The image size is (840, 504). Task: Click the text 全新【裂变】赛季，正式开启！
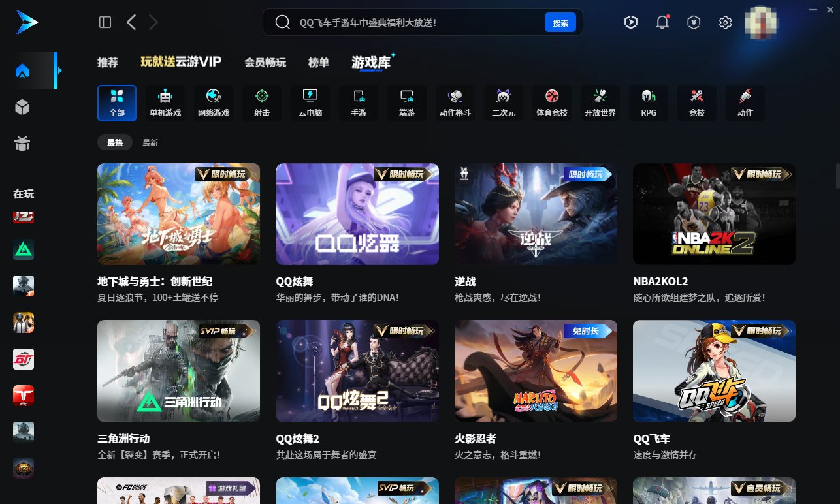tap(159, 454)
